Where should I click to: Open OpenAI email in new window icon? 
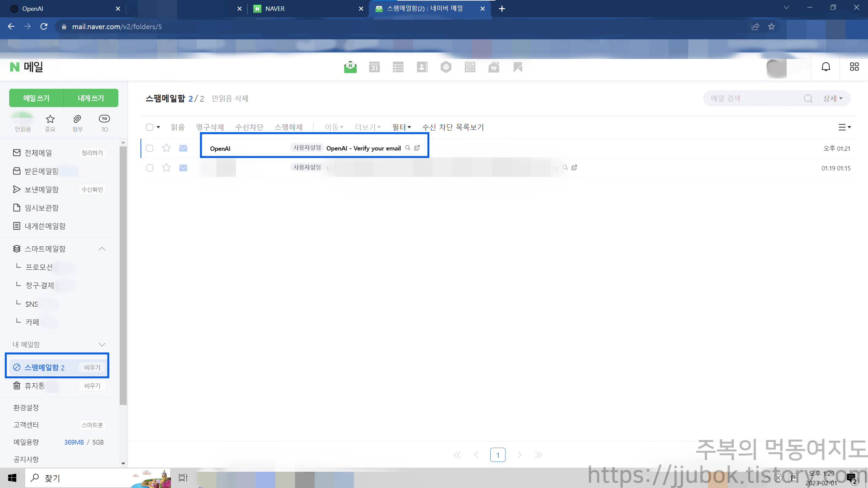point(417,148)
